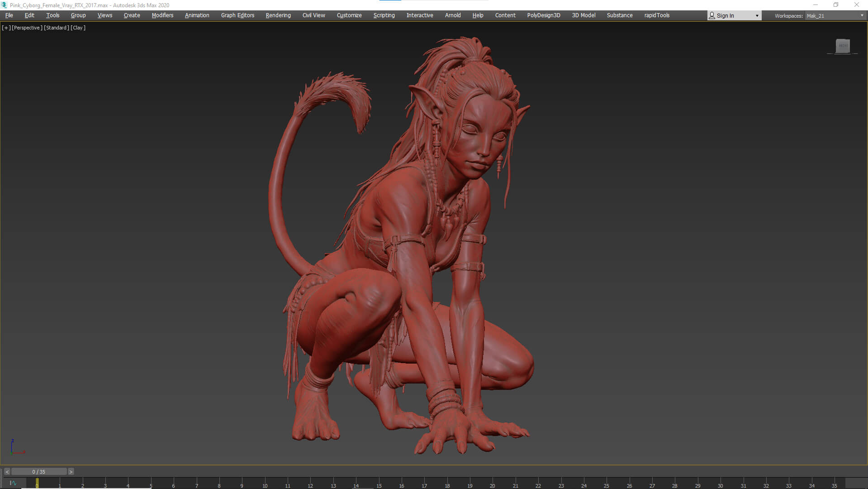Restore down the 3ds Max window
Viewport: 868px width, 489px height.
[836, 5]
